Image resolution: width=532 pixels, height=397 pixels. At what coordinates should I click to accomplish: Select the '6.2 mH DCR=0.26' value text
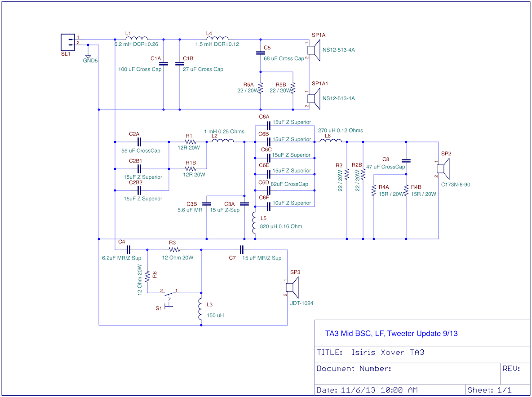(x=136, y=44)
